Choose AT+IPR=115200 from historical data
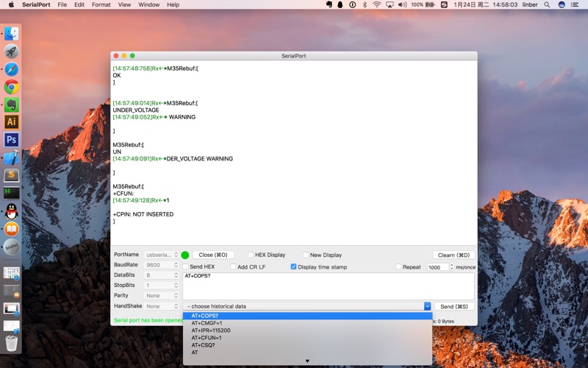 211,330
